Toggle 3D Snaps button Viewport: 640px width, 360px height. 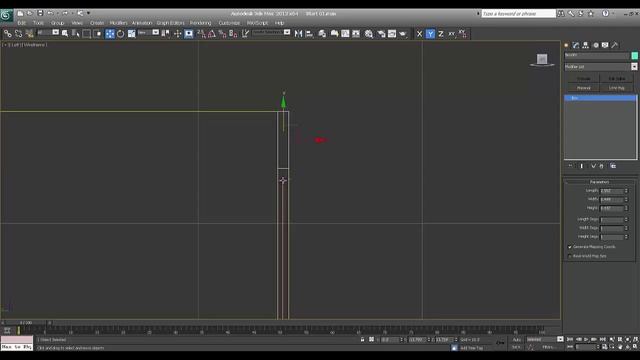[x=201, y=34]
